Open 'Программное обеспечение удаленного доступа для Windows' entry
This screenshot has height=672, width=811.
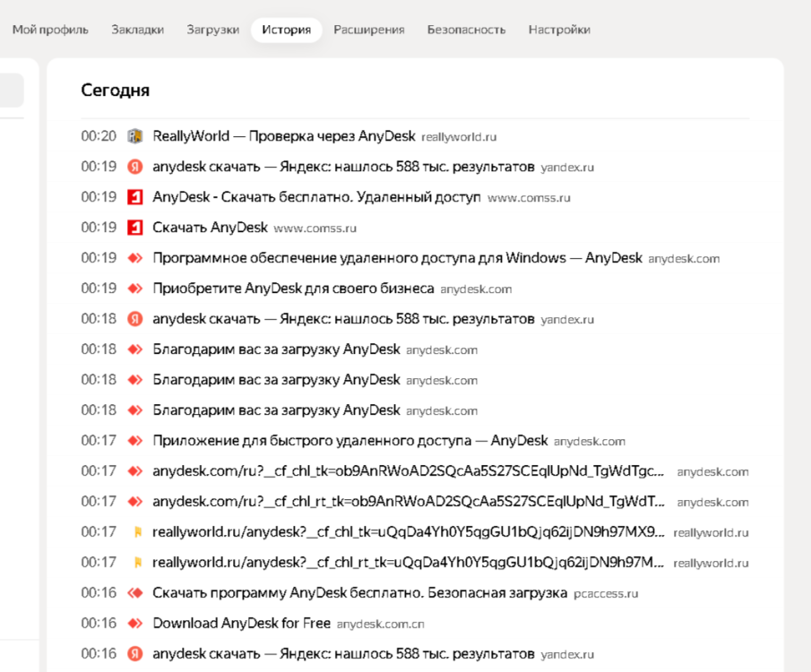(x=397, y=258)
